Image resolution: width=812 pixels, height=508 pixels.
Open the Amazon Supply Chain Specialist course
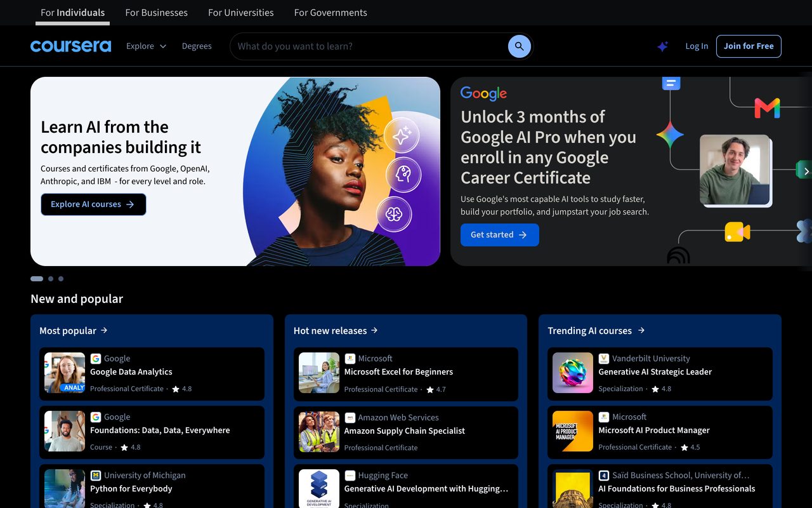406,432
